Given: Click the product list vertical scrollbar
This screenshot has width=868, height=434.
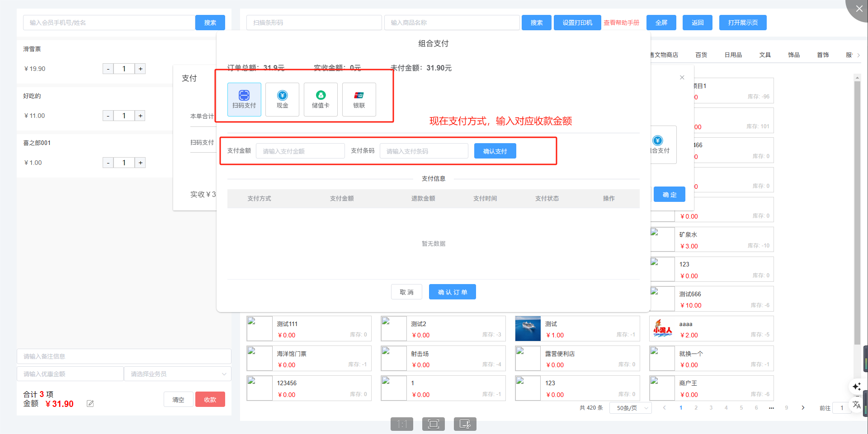Looking at the screenshot, I should [857, 212].
